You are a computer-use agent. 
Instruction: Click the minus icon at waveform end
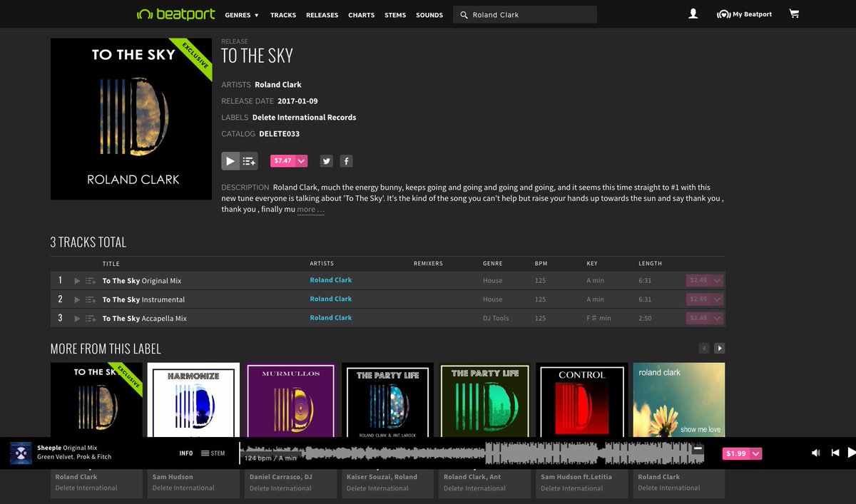point(698,448)
